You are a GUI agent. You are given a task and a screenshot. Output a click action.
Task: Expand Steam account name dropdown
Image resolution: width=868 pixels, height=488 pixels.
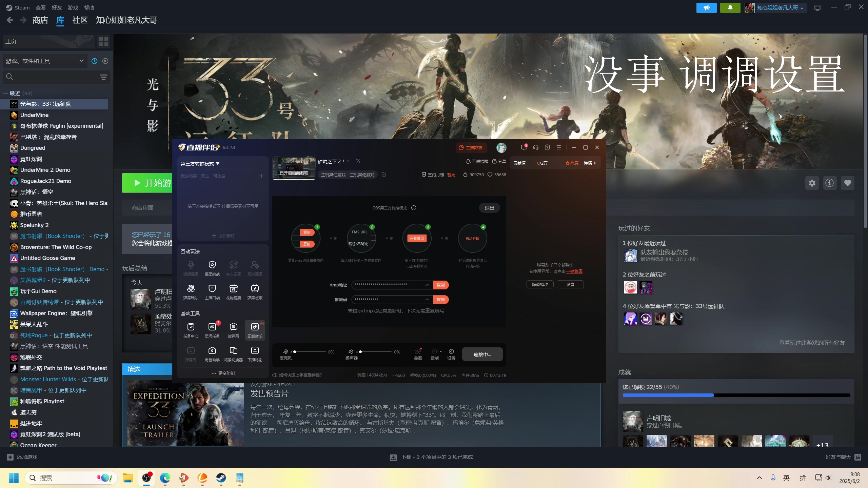tap(780, 7)
